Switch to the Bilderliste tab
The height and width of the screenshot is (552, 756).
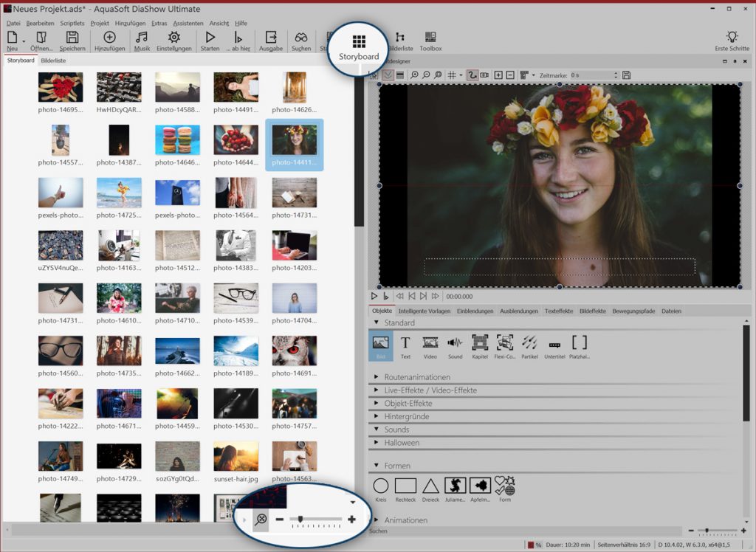click(53, 61)
